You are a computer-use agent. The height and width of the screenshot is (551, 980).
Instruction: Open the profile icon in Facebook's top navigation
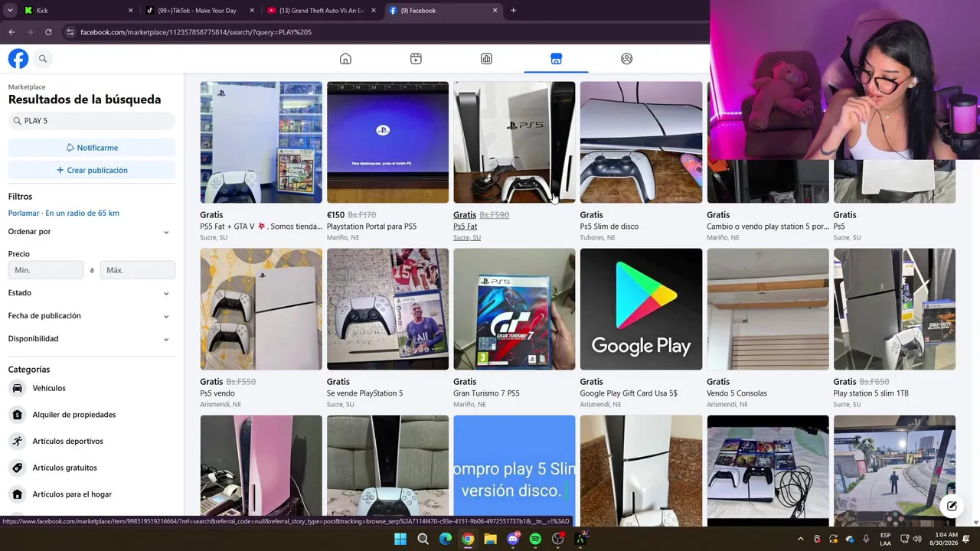click(627, 59)
